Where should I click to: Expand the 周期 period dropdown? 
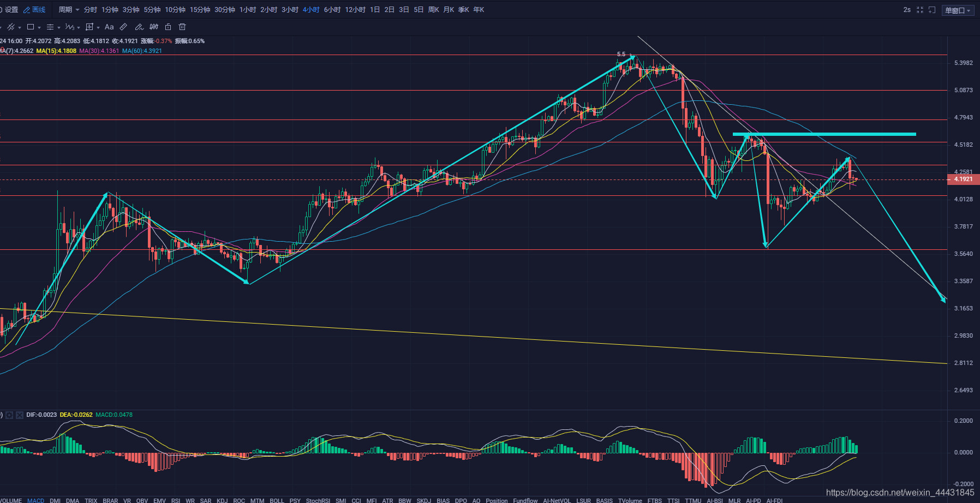click(69, 10)
